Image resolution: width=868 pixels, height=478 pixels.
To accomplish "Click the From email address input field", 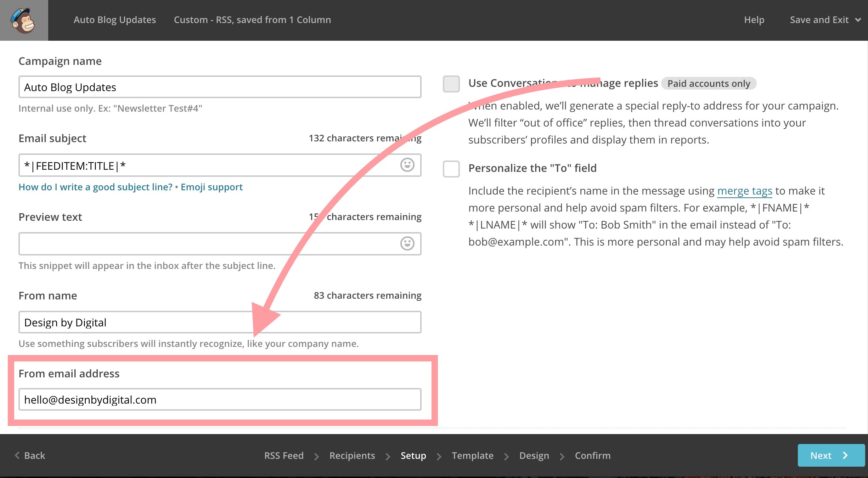I will point(221,399).
